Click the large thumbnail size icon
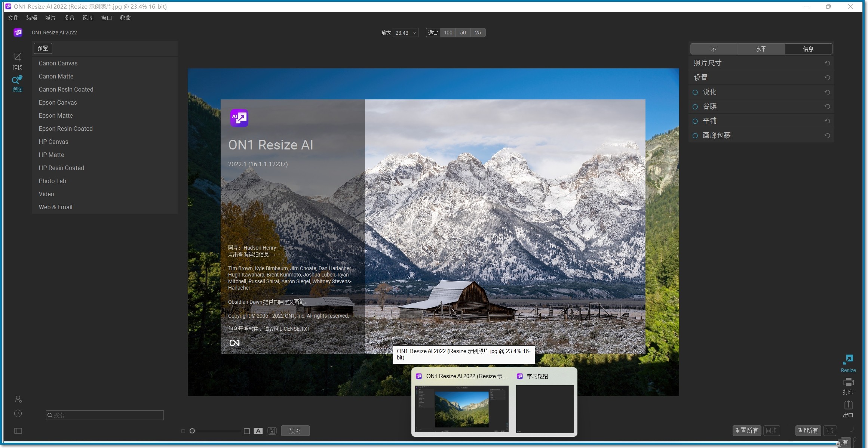 [x=247, y=431]
